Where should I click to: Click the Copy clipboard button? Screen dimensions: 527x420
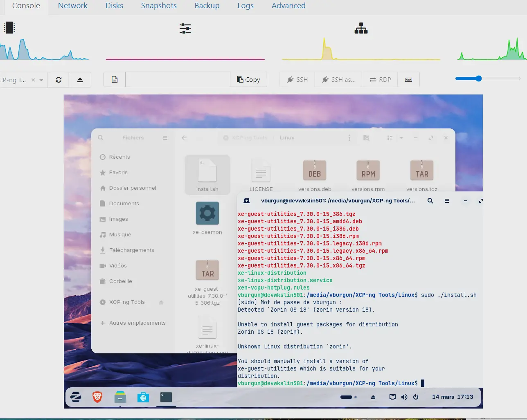(248, 80)
